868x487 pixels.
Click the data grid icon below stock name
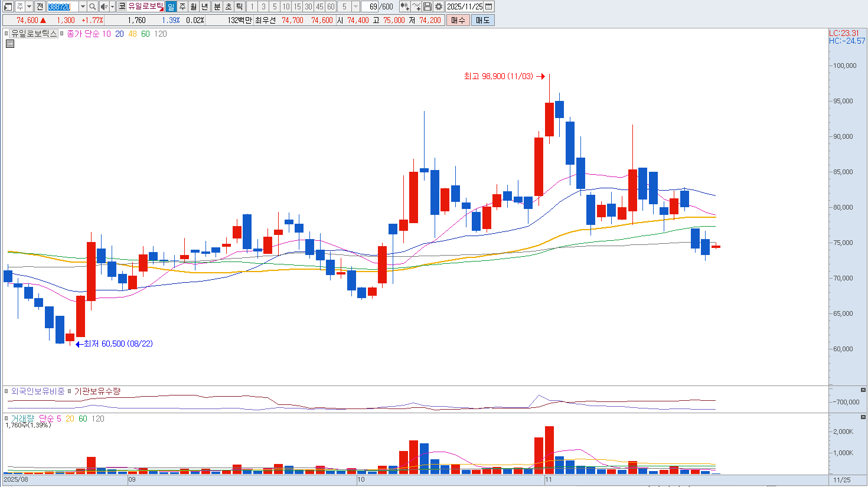[10, 44]
